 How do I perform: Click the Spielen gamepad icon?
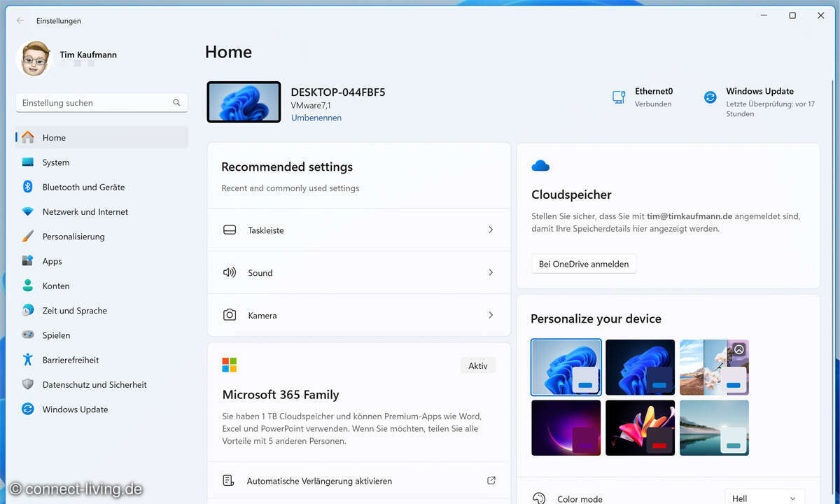[28, 335]
